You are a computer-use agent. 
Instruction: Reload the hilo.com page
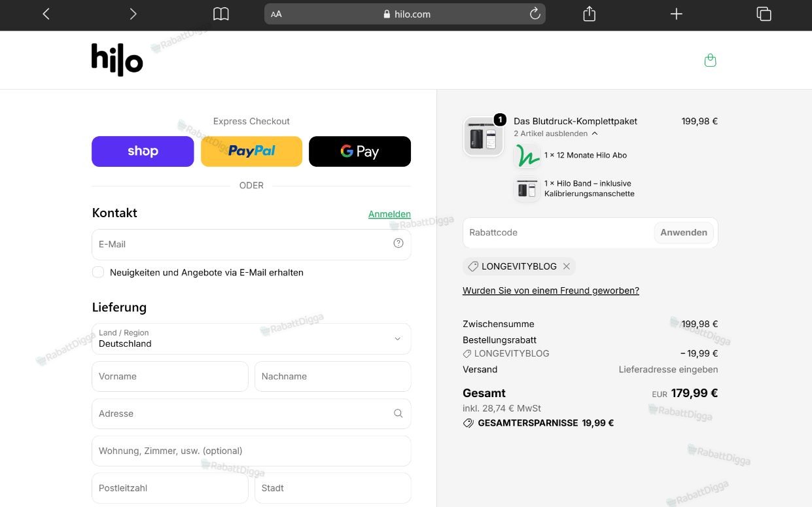(535, 14)
